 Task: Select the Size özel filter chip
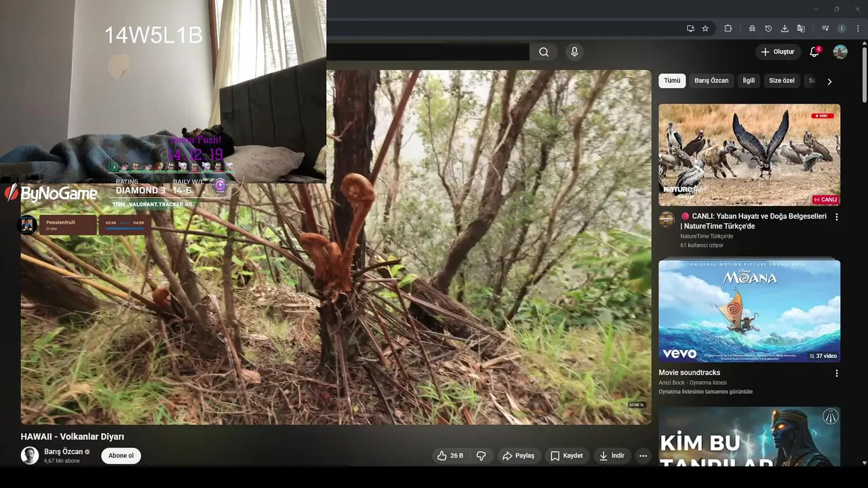pyautogui.click(x=782, y=81)
